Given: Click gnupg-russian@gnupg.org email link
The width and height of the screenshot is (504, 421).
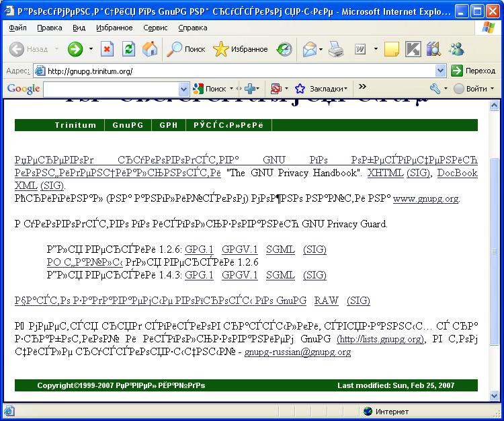Looking at the screenshot, I should point(298,352).
